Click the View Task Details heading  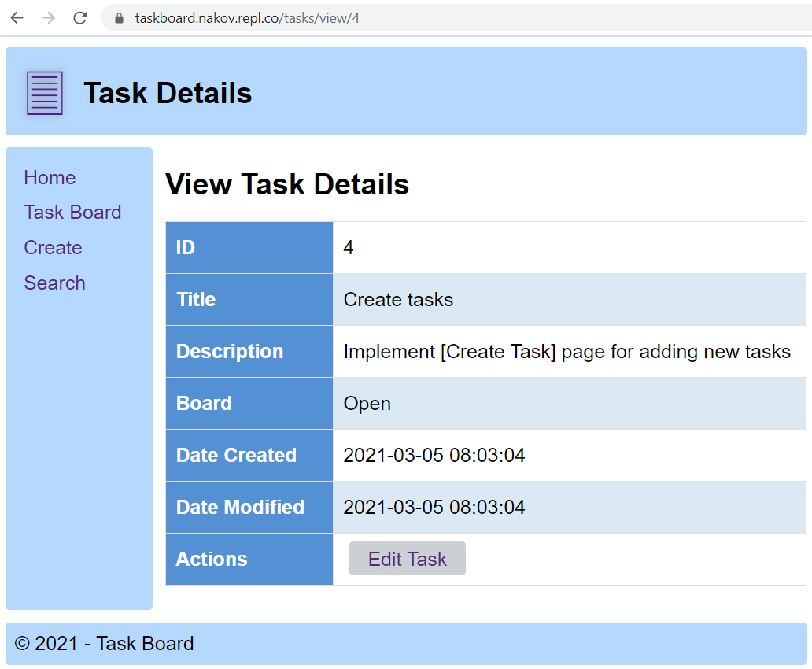coord(286,184)
